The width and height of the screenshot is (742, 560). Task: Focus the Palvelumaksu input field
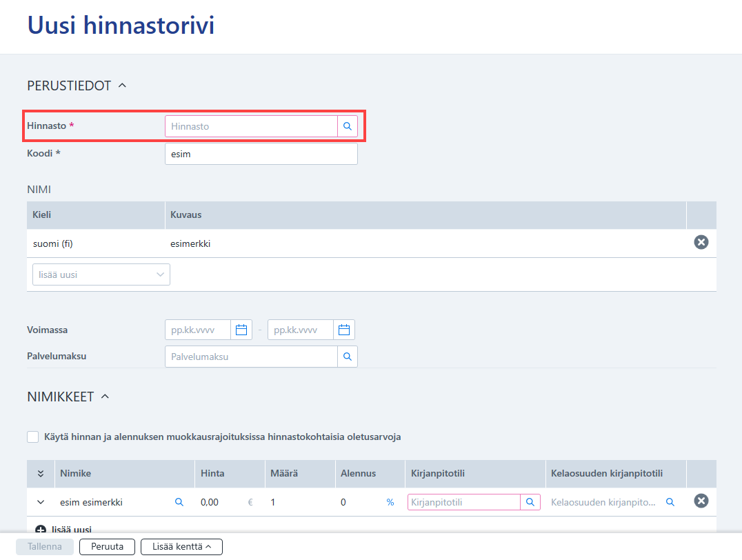pos(251,357)
